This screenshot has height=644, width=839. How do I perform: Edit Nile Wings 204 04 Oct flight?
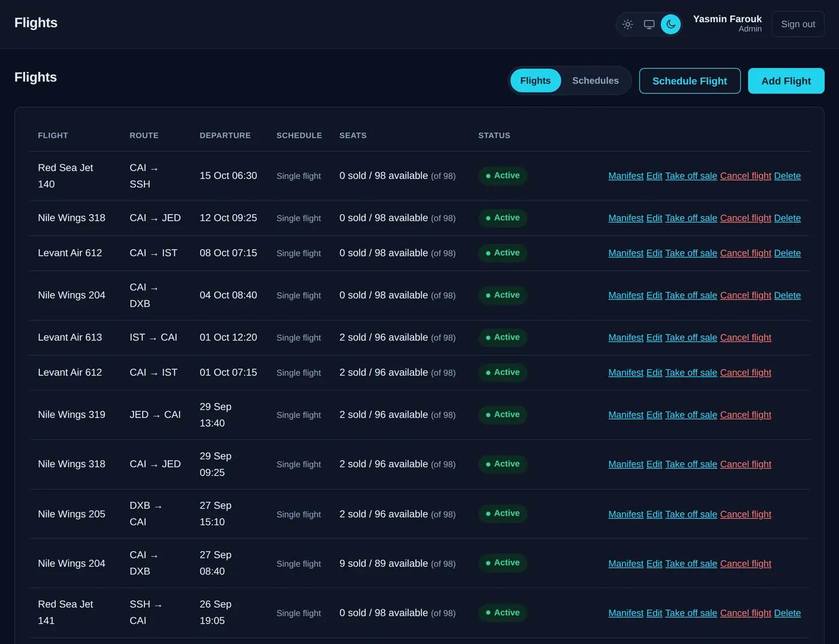(654, 295)
